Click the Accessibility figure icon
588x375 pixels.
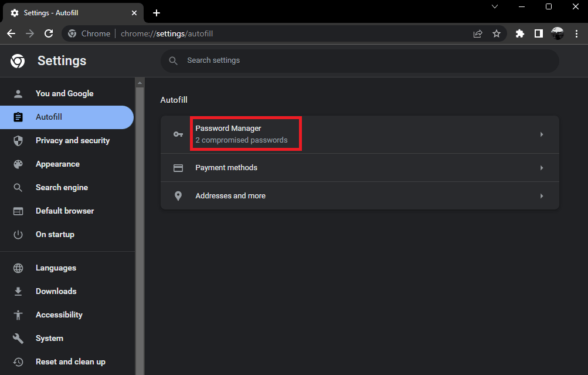(18, 315)
